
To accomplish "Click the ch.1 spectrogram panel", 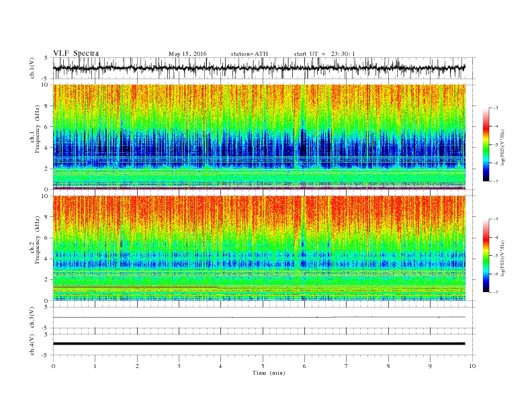I will [259, 137].
